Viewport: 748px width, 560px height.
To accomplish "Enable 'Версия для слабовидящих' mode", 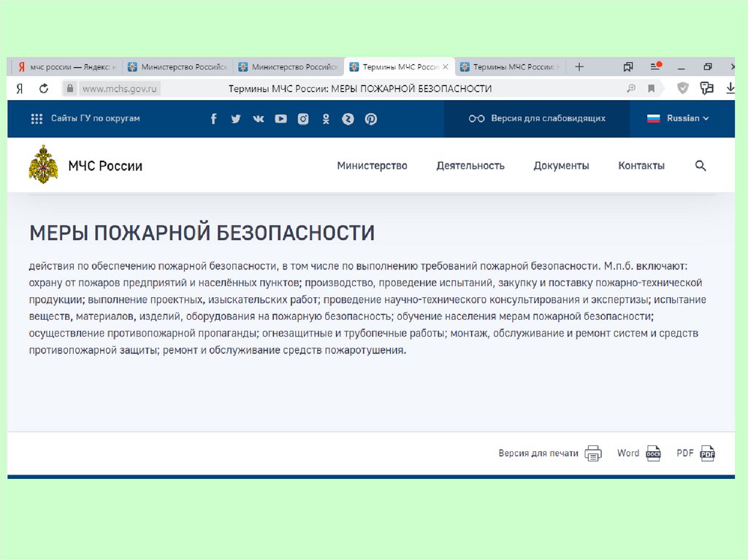I will click(537, 118).
